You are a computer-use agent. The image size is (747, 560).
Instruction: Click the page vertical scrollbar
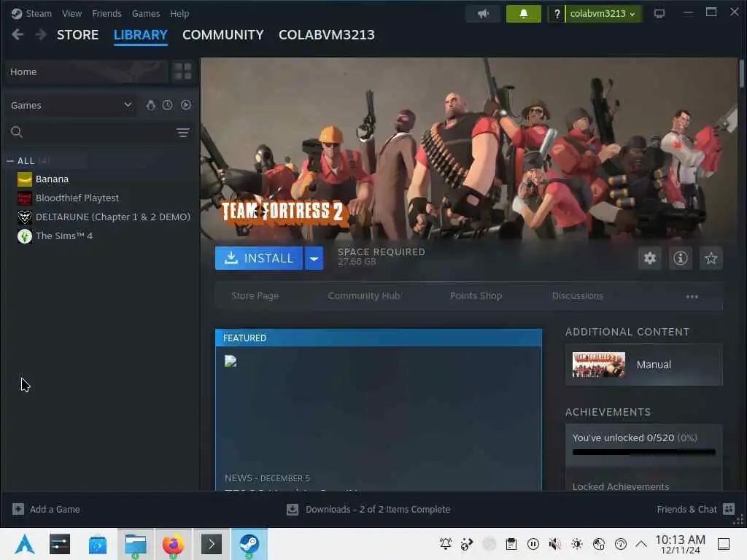741,74
